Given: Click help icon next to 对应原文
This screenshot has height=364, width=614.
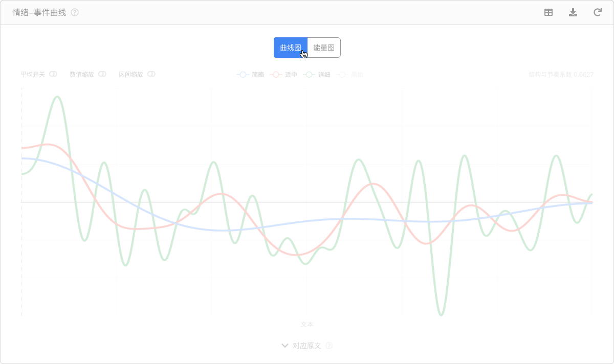Looking at the screenshot, I should click(329, 346).
